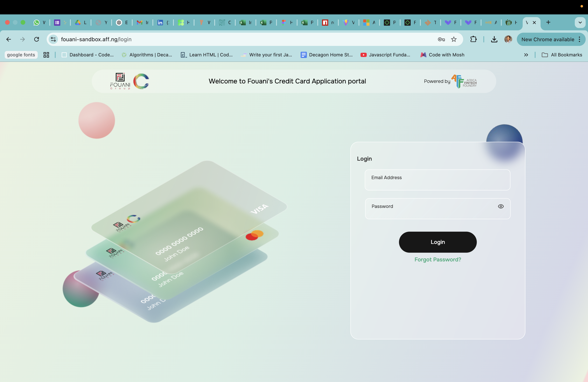This screenshot has width=588, height=382.
Task: Click the New Chrome available button
Action: [x=548, y=39]
